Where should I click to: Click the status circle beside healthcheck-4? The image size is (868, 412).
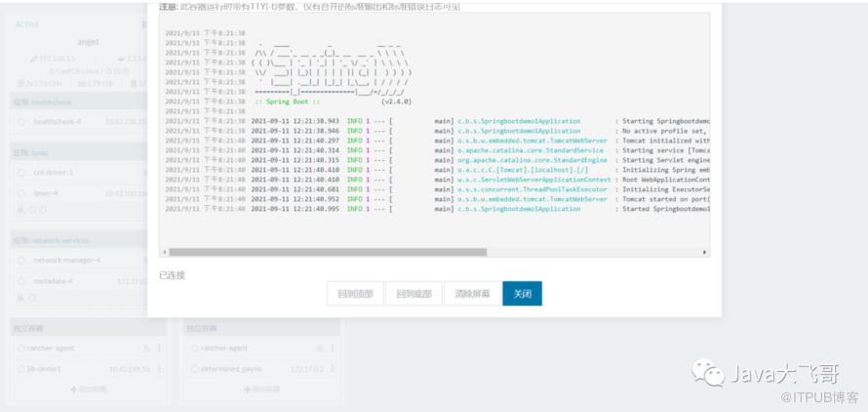[21, 121]
